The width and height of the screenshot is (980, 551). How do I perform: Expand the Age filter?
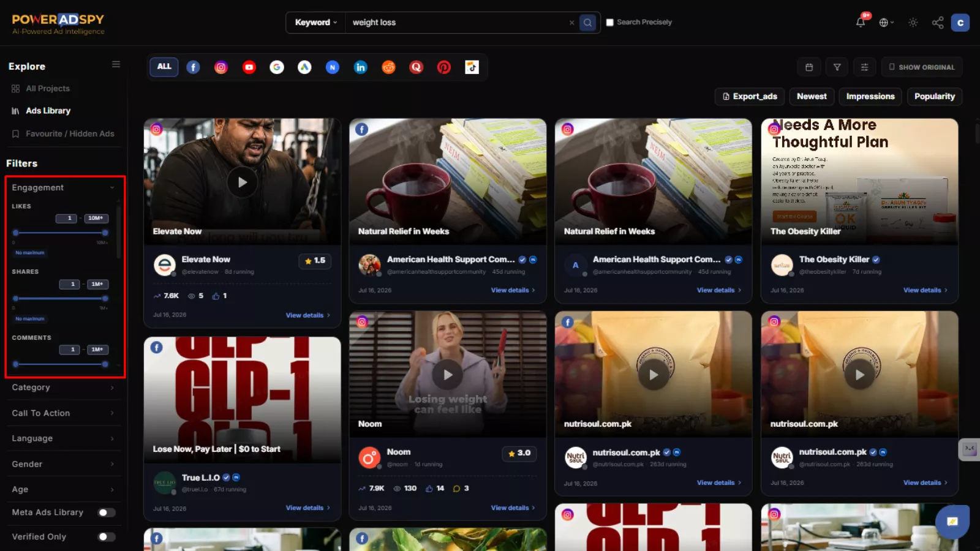(64, 489)
